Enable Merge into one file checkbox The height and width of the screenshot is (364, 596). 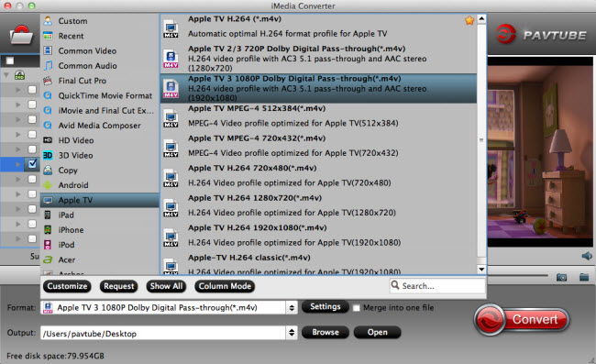(356, 308)
